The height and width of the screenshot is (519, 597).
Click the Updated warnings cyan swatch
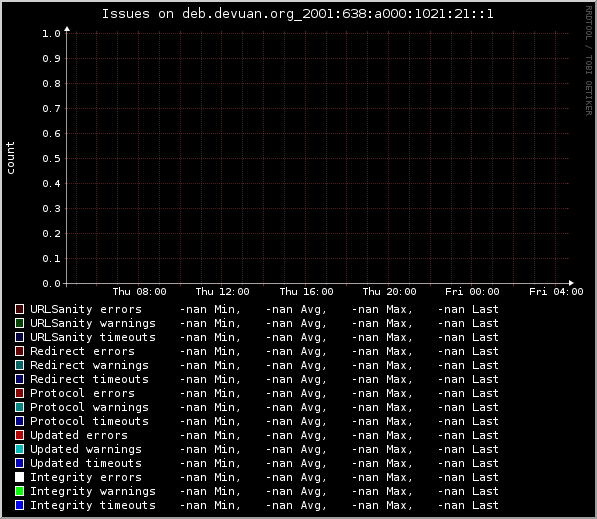[19, 449]
